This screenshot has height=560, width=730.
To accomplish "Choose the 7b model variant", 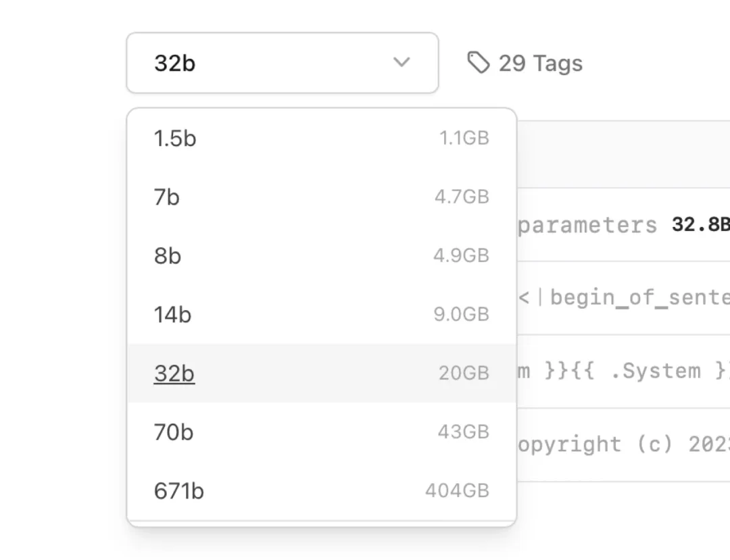I will pyautogui.click(x=167, y=197).
